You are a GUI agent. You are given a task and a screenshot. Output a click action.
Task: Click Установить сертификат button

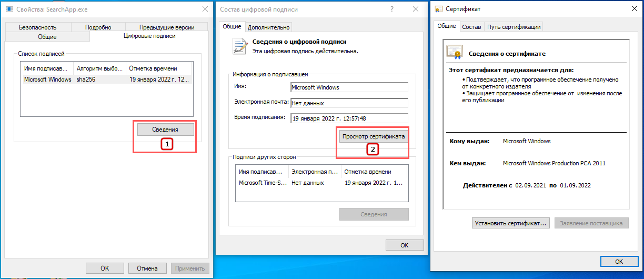coord(511,223)
